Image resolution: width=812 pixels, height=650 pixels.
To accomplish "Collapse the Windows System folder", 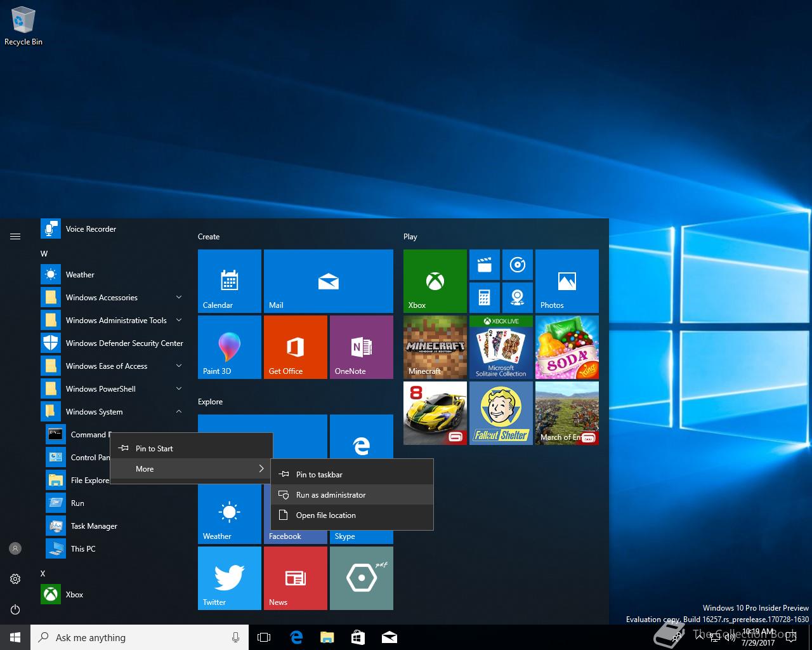I will [x=112, y=412].
